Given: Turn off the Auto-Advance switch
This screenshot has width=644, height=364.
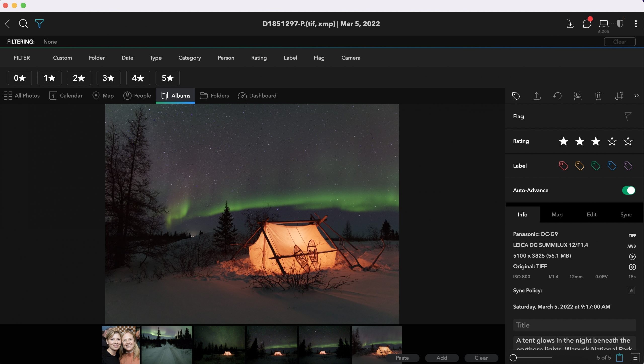Looking at the screenshot, I should point(628,190).
